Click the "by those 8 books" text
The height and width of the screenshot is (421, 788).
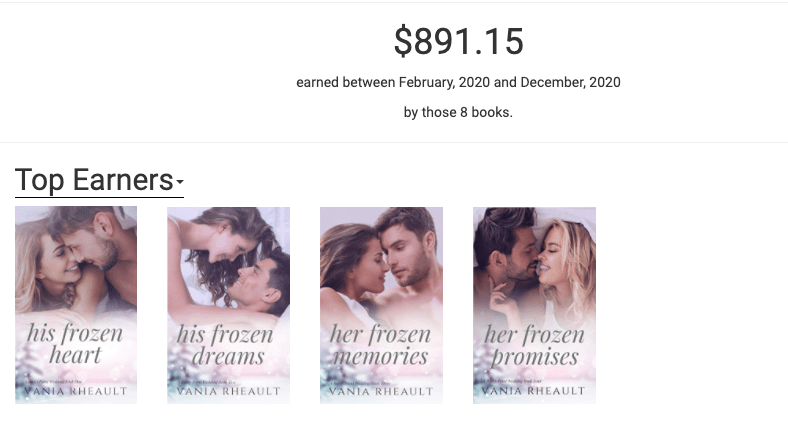[458, 112]
